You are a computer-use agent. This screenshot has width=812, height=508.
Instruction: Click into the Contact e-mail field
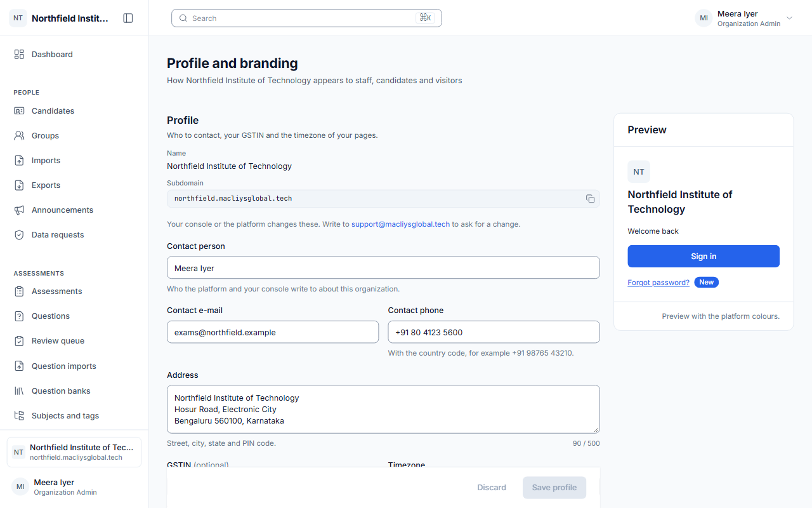(x=273, y=332)
